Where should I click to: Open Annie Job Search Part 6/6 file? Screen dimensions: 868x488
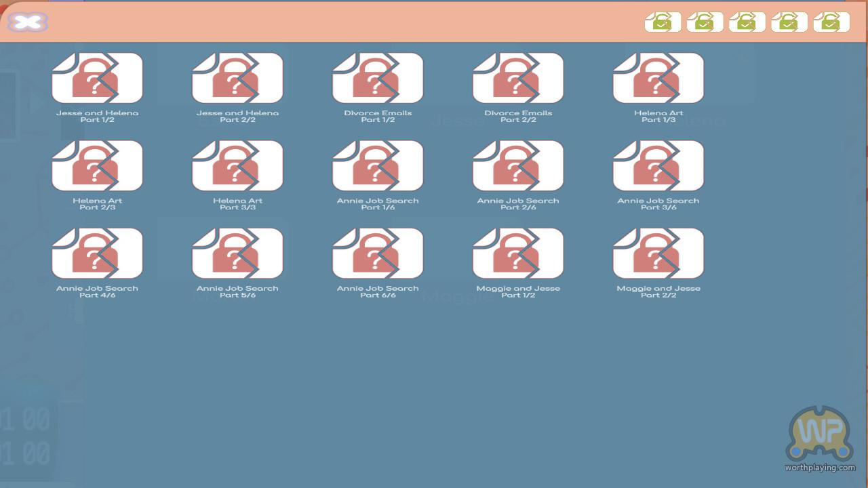point(378,253)
